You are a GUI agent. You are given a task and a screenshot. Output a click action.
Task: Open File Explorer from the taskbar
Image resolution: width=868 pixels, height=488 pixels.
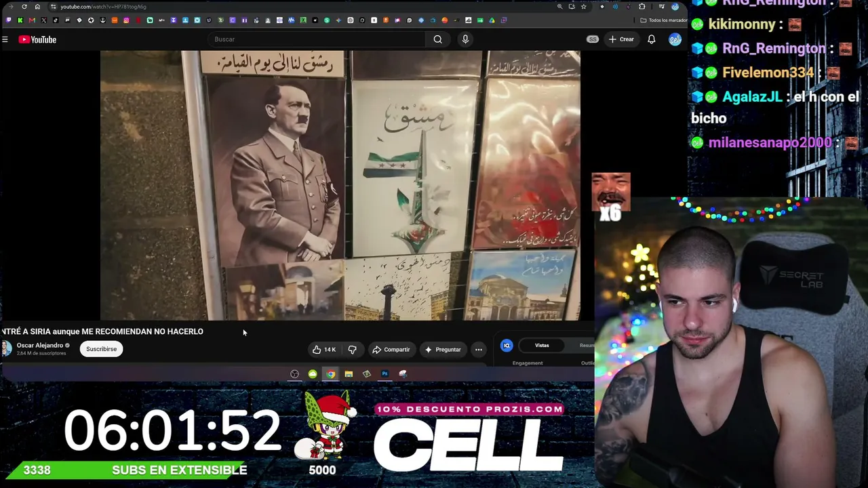point(349,374)
